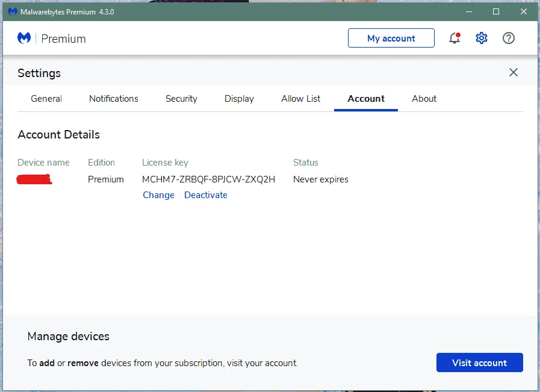
Task: Click the Device name column header
Action: pos(43,163)
